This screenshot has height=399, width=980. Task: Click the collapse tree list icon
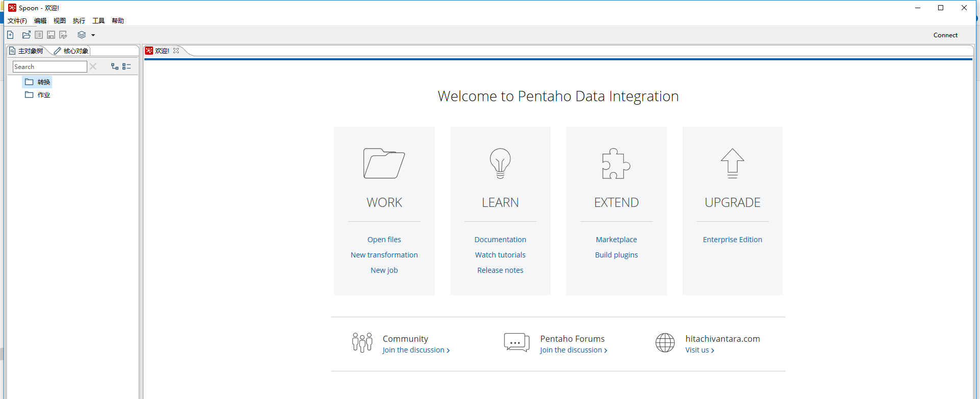coord(127,66)
